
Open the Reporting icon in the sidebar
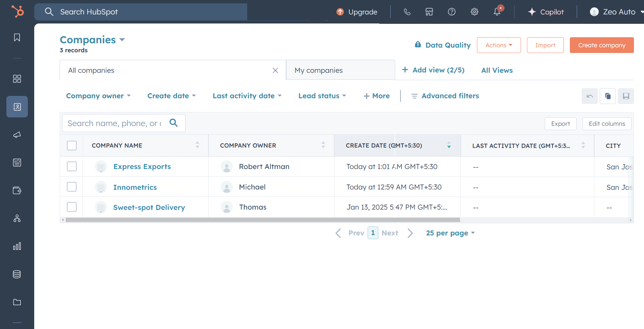(17, 246)
